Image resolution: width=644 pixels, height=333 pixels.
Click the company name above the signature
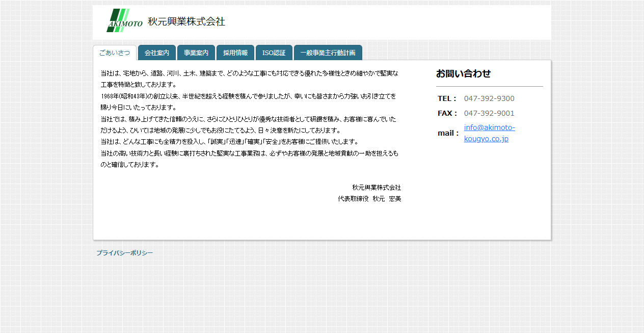[376, 187]
